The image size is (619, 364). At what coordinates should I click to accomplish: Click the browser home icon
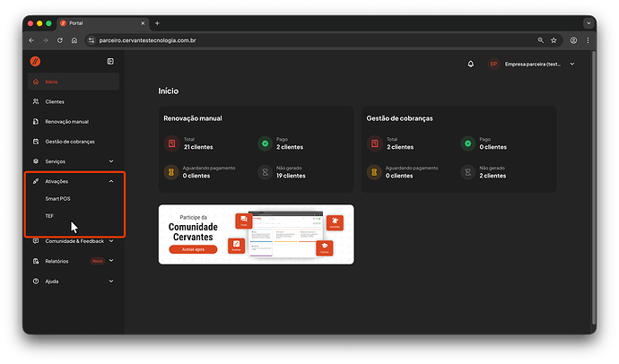[x=74, y=40]
